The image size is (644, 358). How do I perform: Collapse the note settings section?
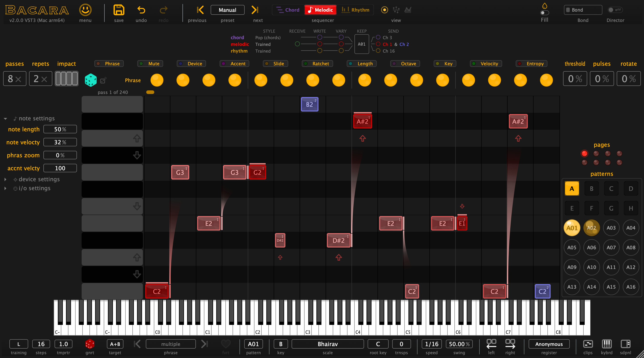coord(5,119)
